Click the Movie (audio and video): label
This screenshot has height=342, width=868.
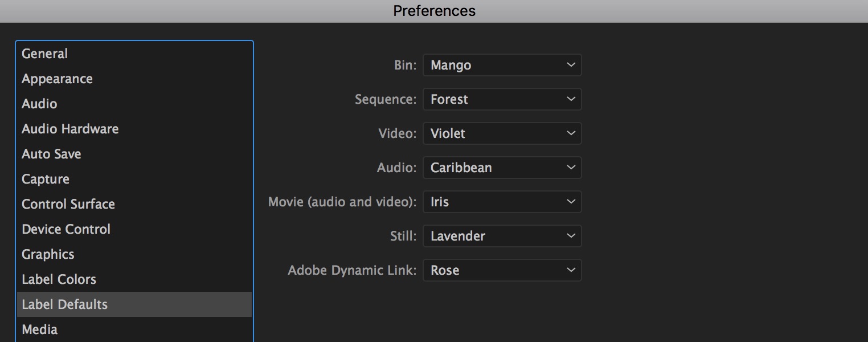[342, 202]
